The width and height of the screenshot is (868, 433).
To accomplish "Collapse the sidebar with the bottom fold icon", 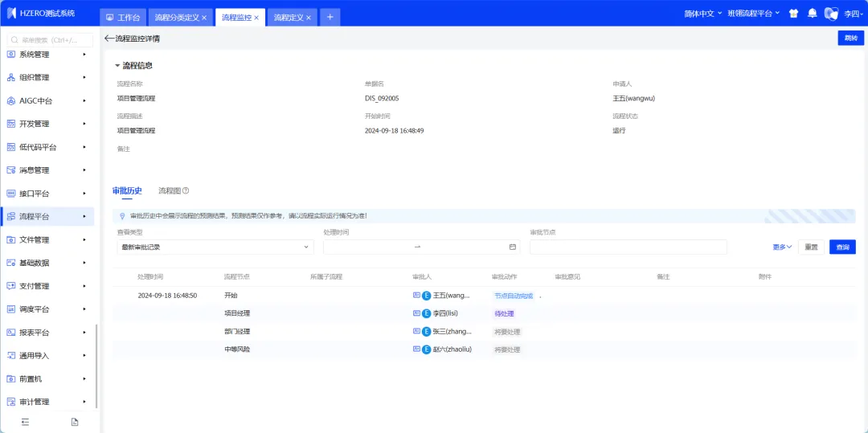I will (x=25, y=422).
